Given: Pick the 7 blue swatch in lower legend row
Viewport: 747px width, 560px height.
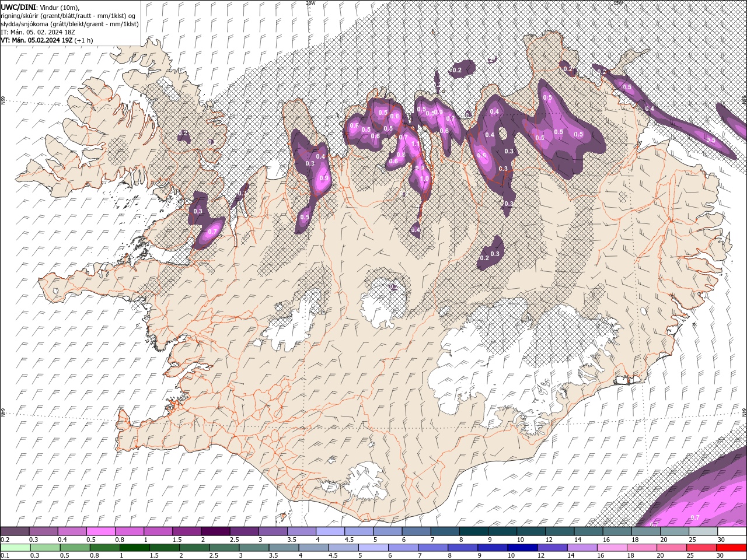Looking at the screenshot, I should pos(433,548).
